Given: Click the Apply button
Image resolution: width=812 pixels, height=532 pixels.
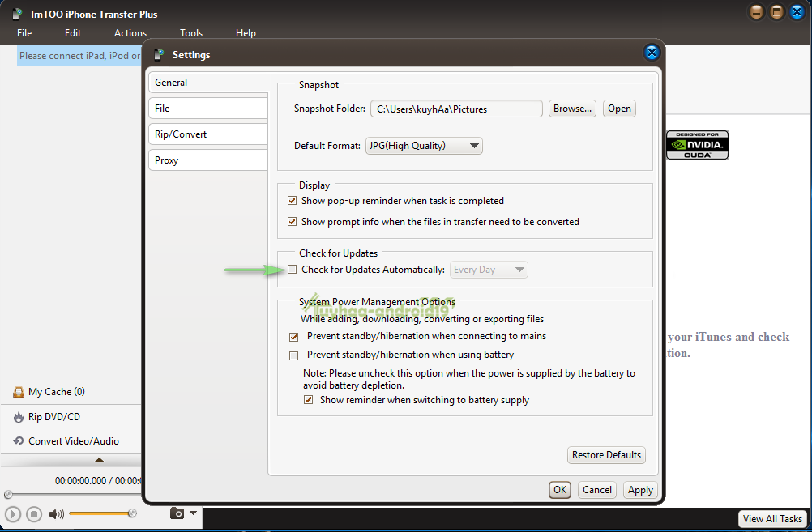Looking at the screenshot, I should [640, 490].
